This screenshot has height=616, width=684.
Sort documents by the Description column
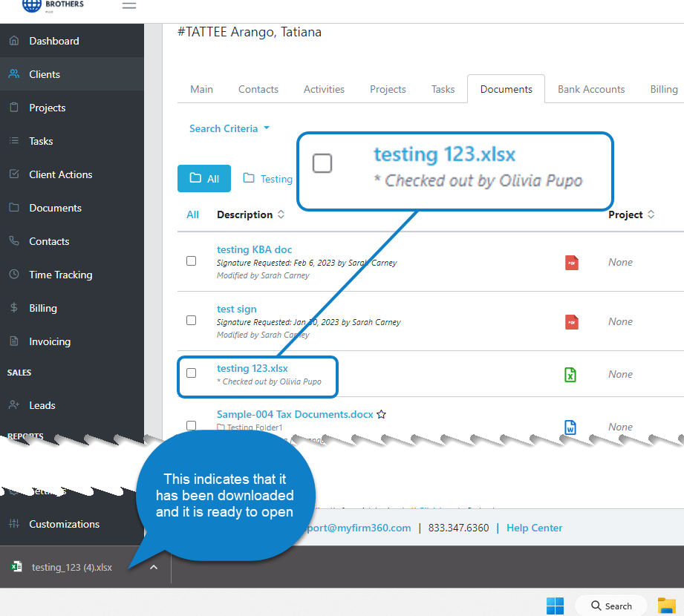click(245, 214)
